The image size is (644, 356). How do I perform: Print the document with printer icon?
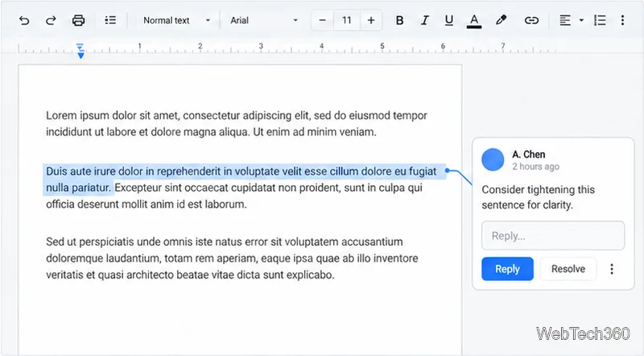78,21
